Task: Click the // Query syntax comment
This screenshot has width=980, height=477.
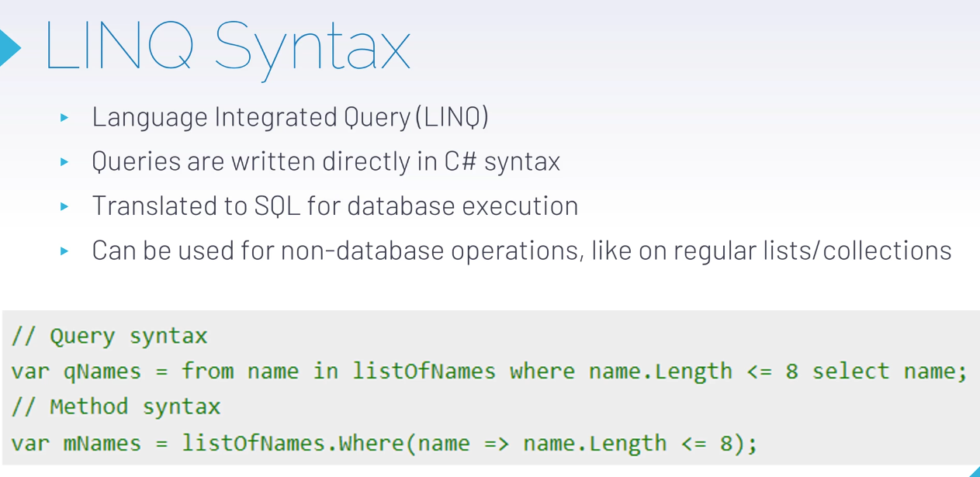Action: pyautogui.click(x=109, y=337)
